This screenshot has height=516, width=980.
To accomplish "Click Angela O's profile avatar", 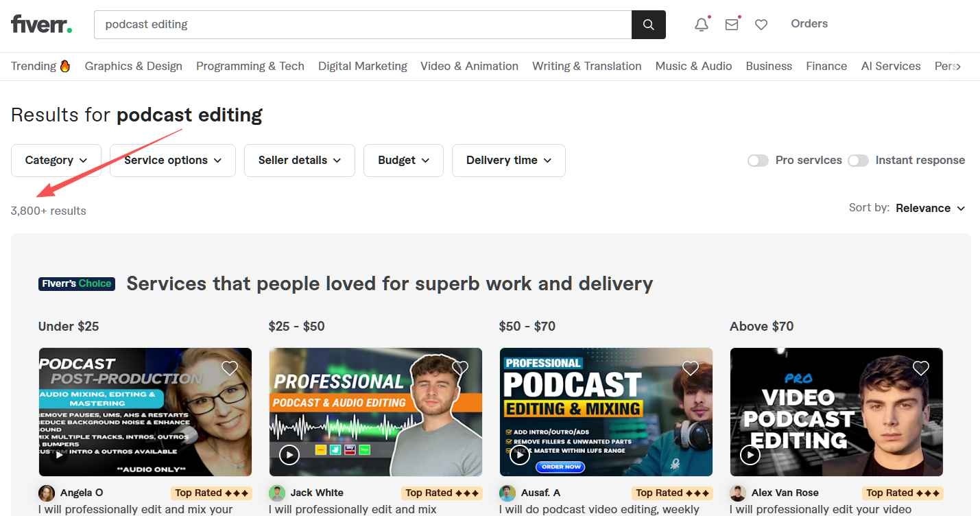I will [47, 493].
